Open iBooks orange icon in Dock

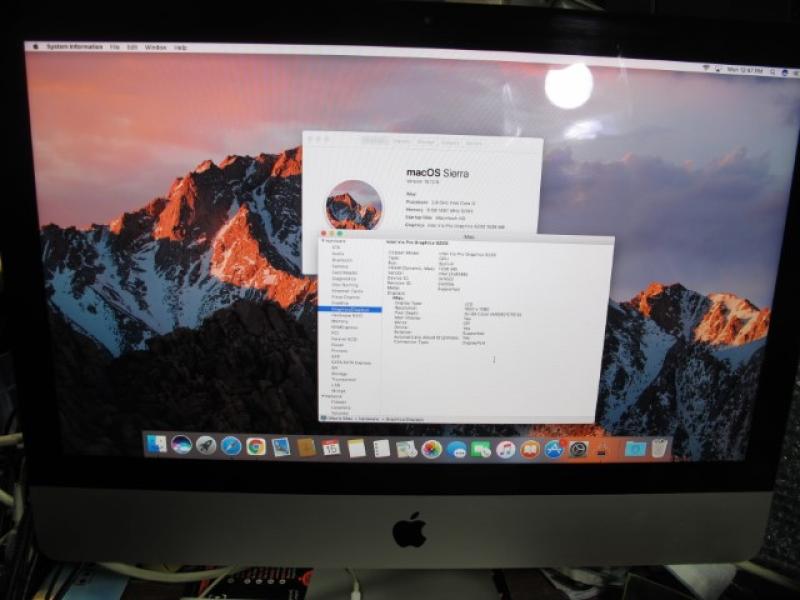point(530,449)
